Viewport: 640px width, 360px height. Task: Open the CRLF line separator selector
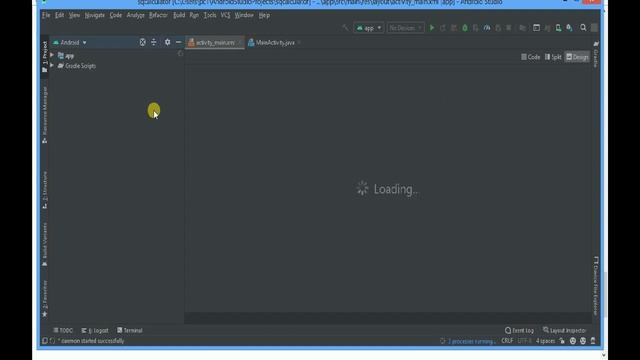click(507, 341)
